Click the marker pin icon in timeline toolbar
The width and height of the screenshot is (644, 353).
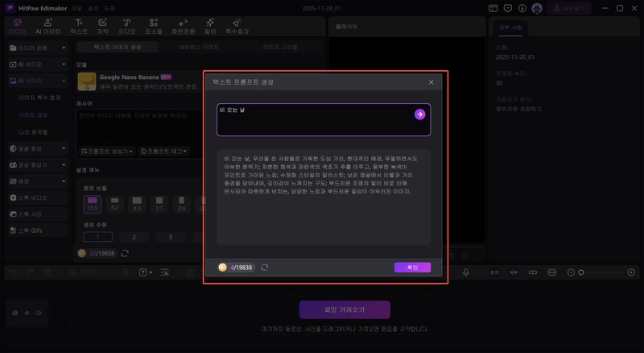tap(126, 272)
